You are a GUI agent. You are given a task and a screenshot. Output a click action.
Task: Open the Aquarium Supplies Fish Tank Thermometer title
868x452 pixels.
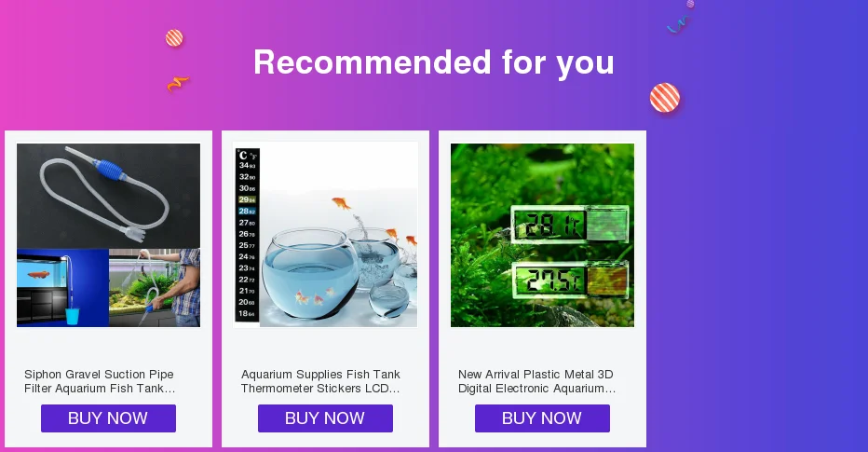coord(320,381)
